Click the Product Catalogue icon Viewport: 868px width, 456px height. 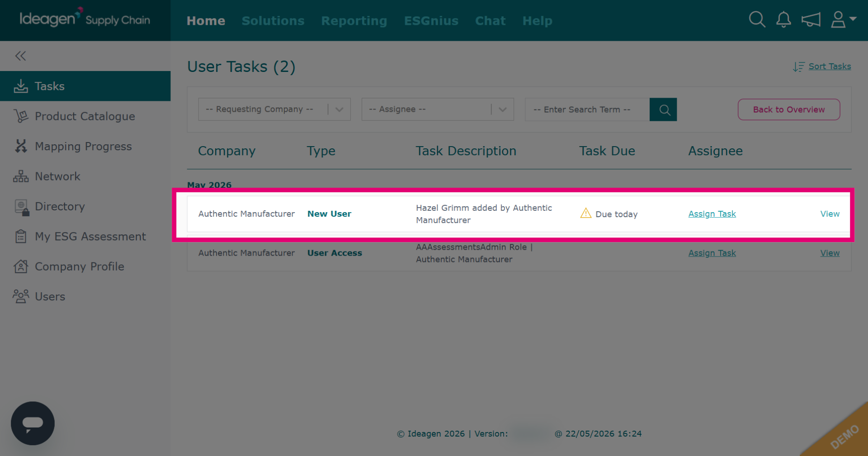click(21, 116)
